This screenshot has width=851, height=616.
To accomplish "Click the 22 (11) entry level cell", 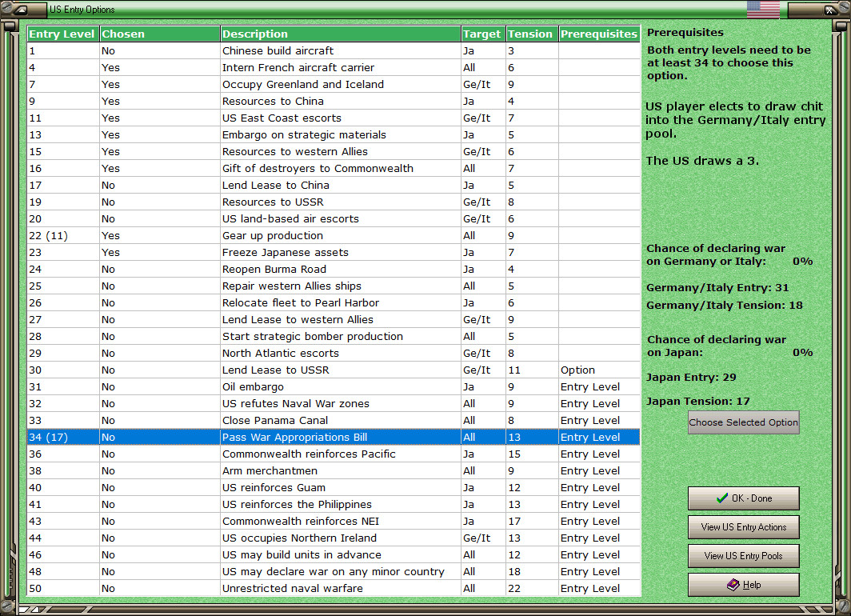I will coord(63,235).
